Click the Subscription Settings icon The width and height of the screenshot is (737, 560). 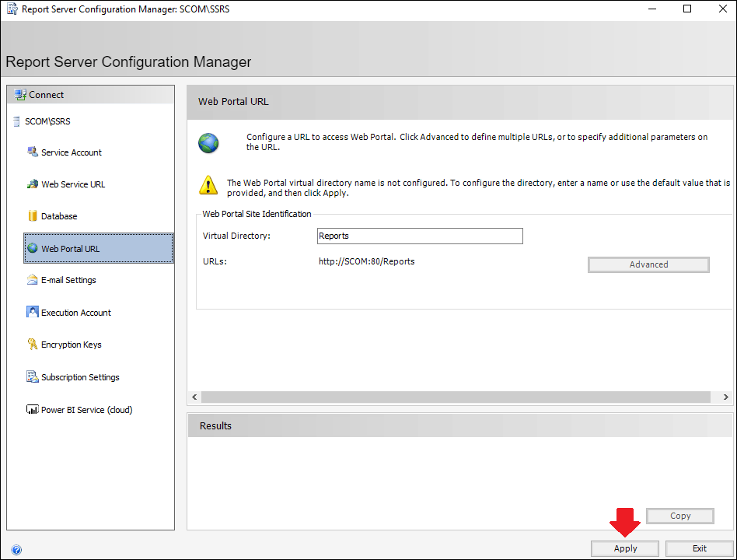(33, 376)
